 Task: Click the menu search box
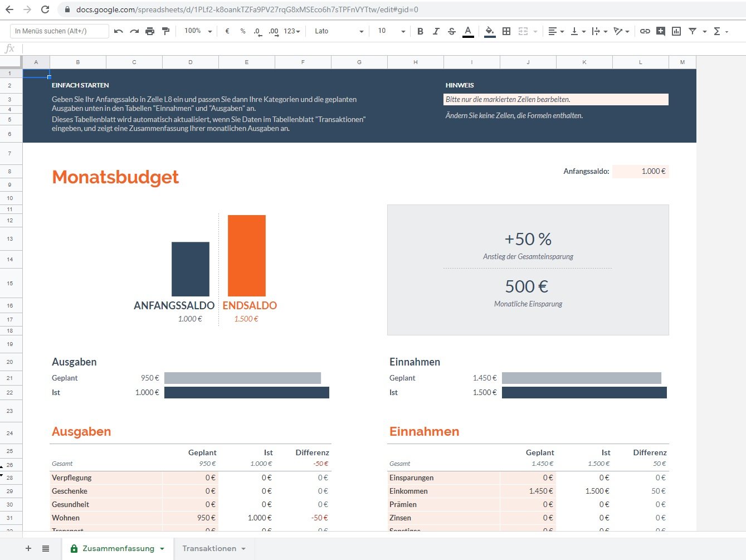pos(60,31)
